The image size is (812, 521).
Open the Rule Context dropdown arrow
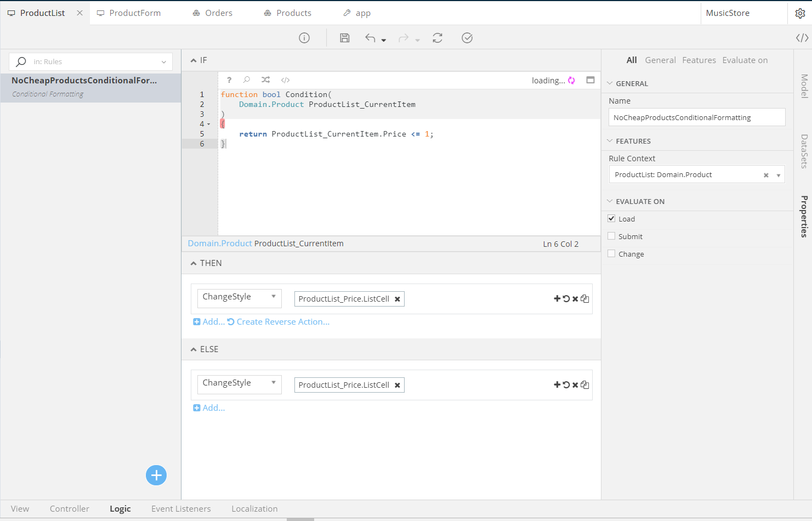(x=778, y=175)
